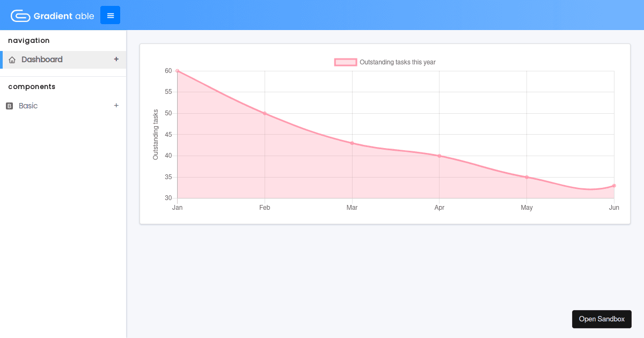
Task: Select the Basic menu item
Action: [28, 106]
